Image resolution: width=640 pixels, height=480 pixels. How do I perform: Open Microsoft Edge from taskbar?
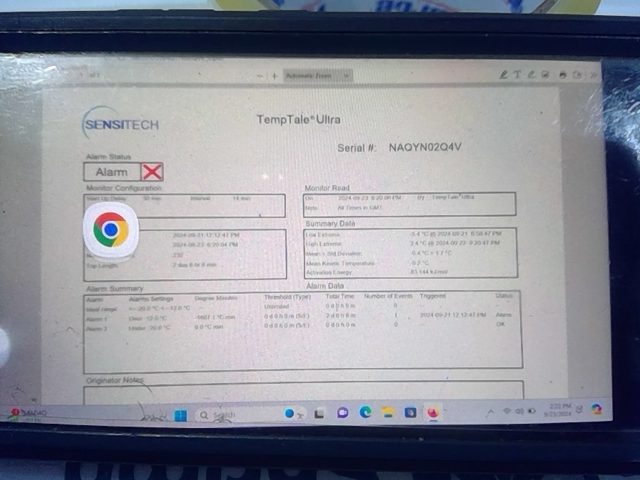coord(365,412)
